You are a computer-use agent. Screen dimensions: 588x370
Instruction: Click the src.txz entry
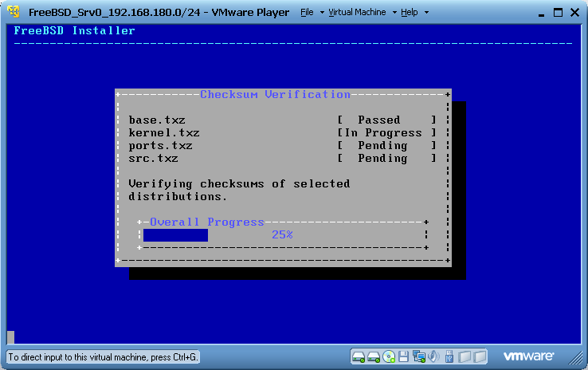pos(154,159)
